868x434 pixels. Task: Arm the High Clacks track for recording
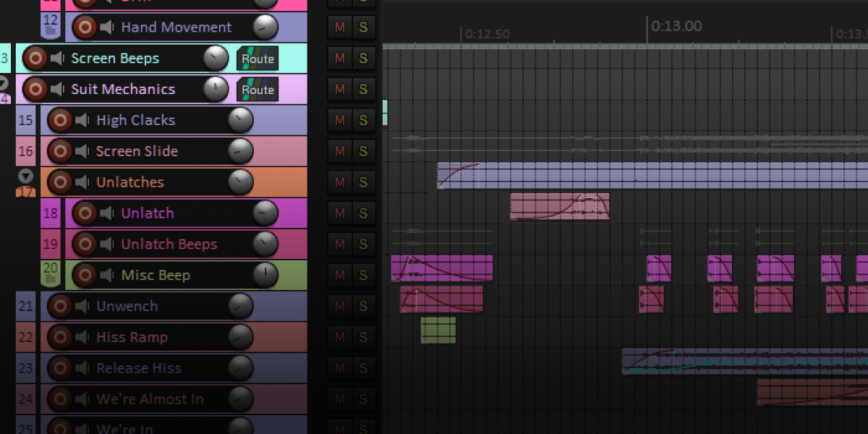point(61,120)
